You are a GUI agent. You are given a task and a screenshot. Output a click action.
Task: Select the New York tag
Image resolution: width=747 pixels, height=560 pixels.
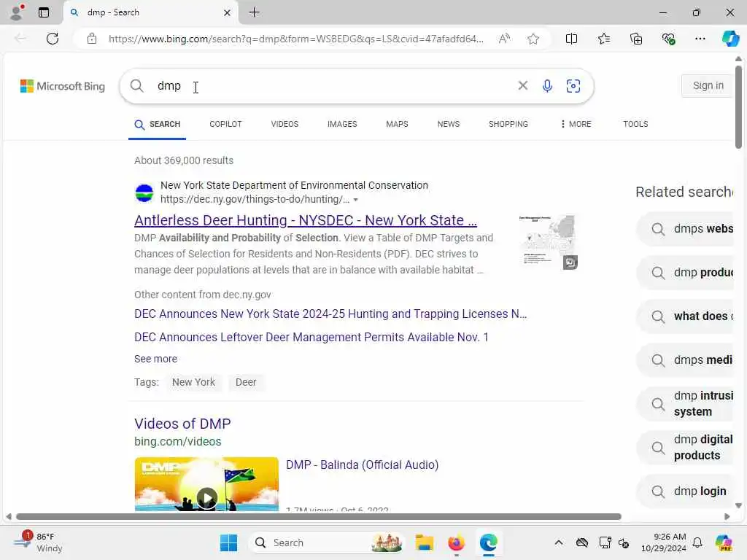pos(193,382)
